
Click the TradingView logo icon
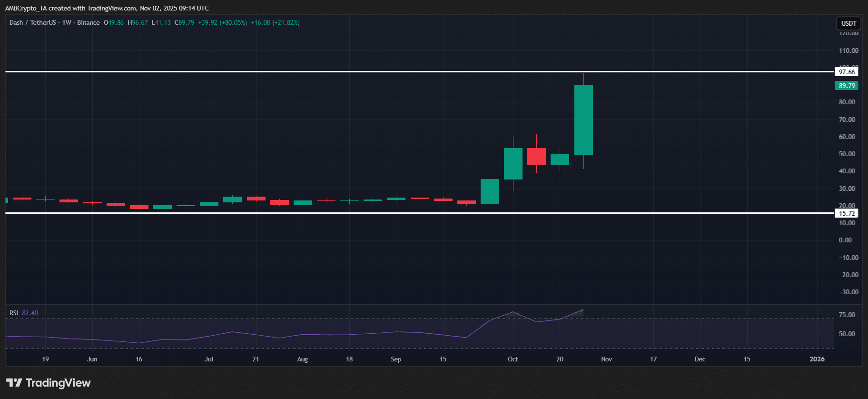(14, 383)
